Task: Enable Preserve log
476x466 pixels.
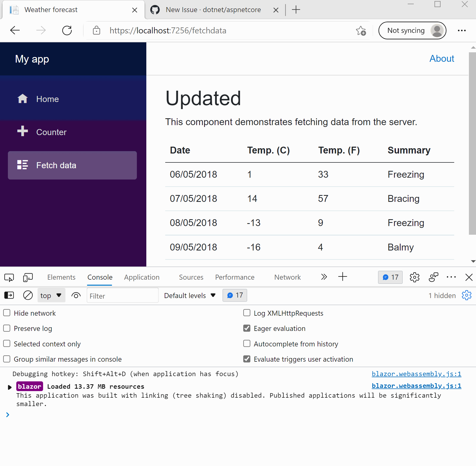Action: click(6, 328)
